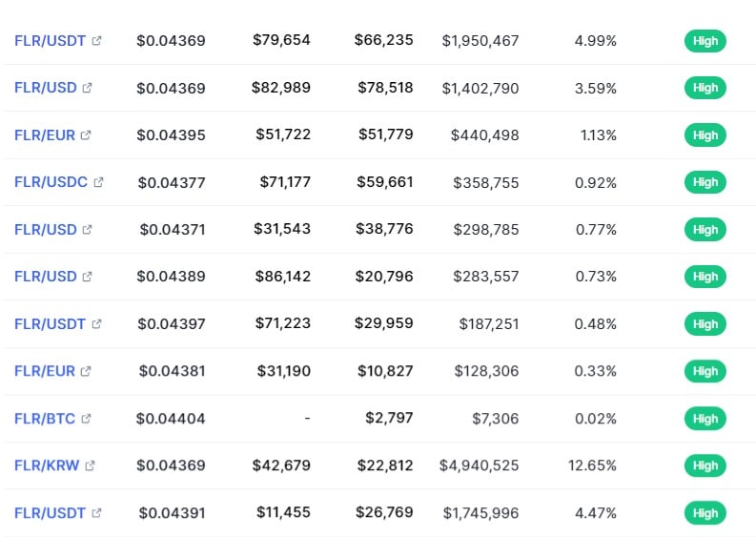Viewport: 756px width, 537px height.
Task: Click external link icon next to FLR/BTC
Action: (x=87, y=419)
